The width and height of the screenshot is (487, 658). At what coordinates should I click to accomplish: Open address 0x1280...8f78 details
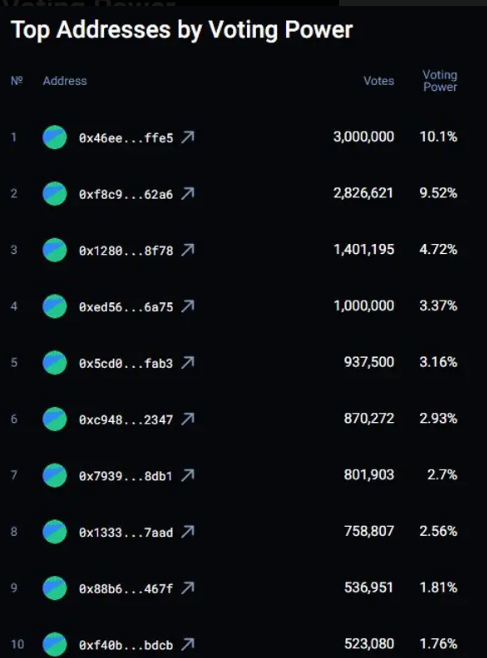[x=126, y=251]
